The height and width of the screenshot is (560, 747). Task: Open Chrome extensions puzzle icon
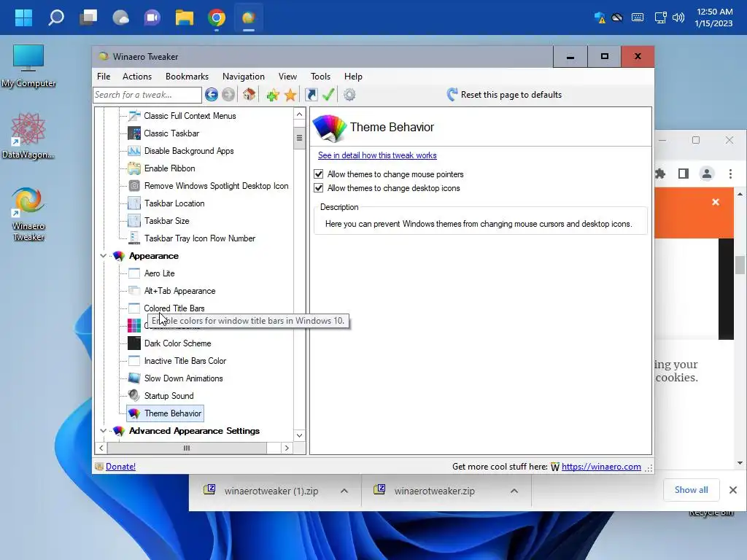click(659, 174)
